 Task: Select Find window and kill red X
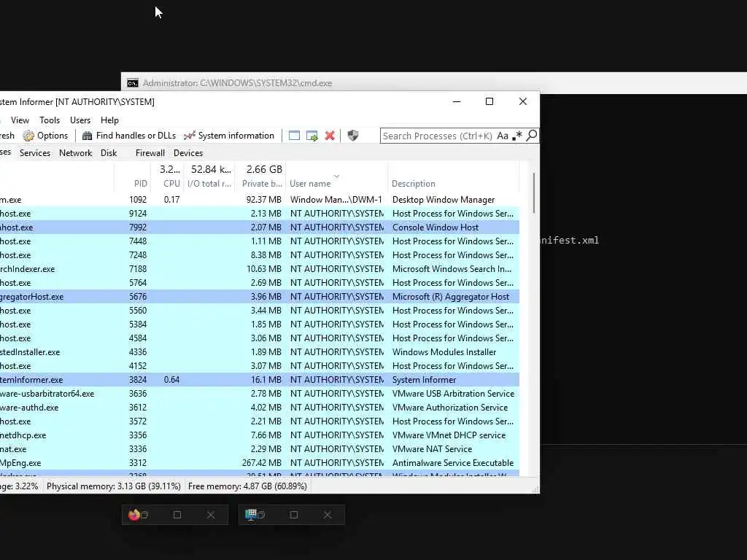330,136
